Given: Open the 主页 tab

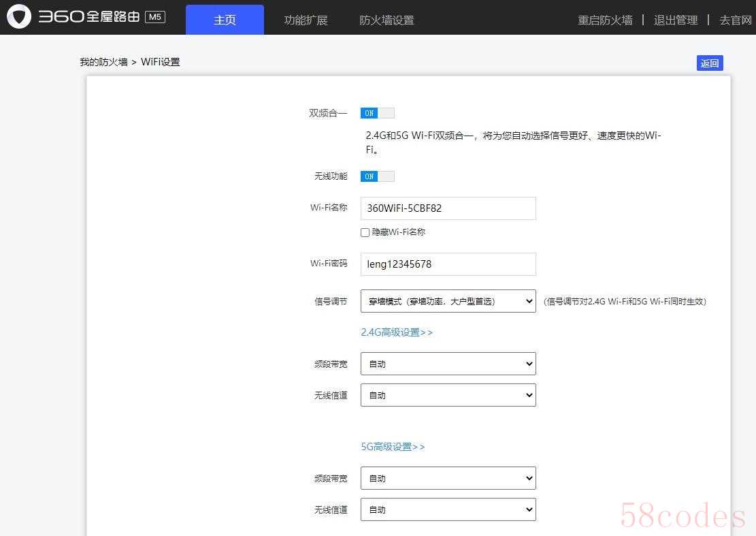Looking at the screenshot, I should click(225, 20).
